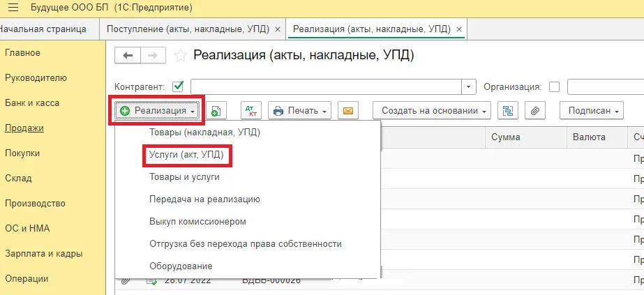Open related documents structure icon
Image resolution: width=644 pixels, height=295 pixels.
508,111
